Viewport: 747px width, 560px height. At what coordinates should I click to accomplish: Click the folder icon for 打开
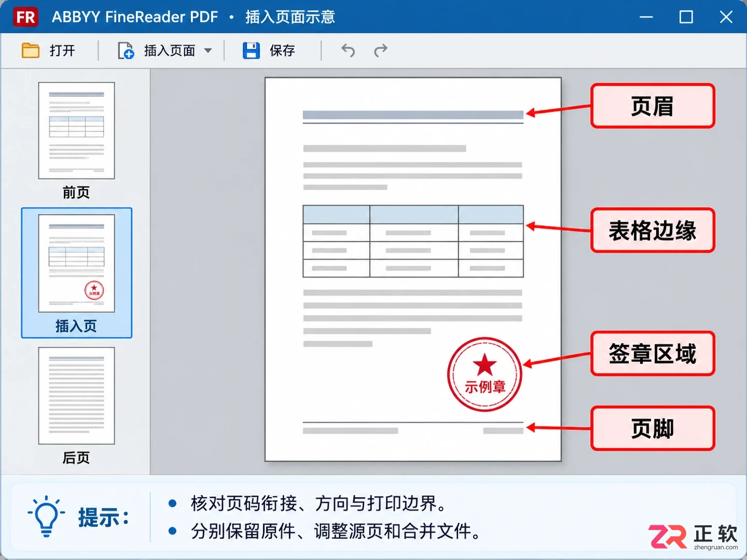tap(31, 50)
